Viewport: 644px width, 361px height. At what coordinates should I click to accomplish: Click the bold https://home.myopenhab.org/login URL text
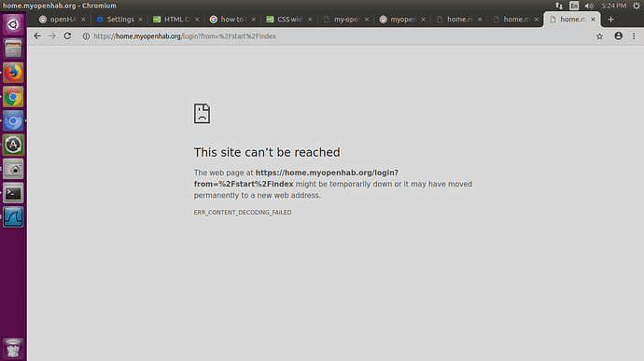tap(327, 173)
